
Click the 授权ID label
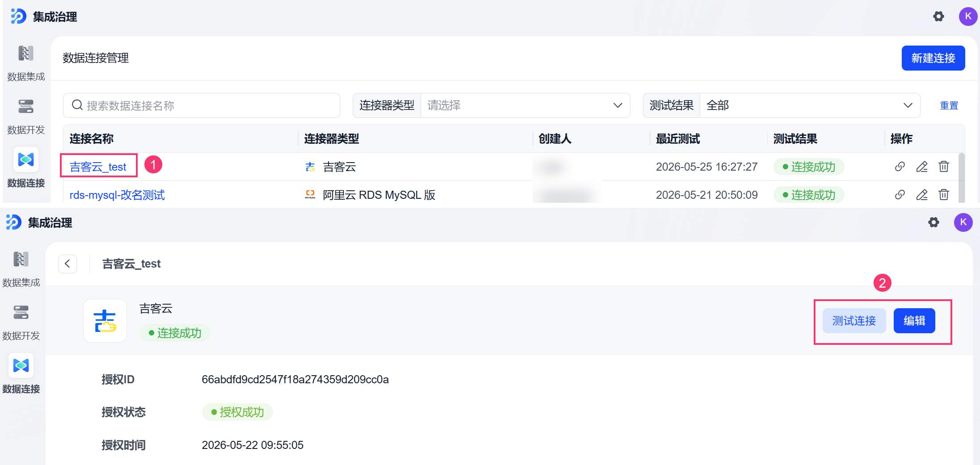[x=118, y=379]
